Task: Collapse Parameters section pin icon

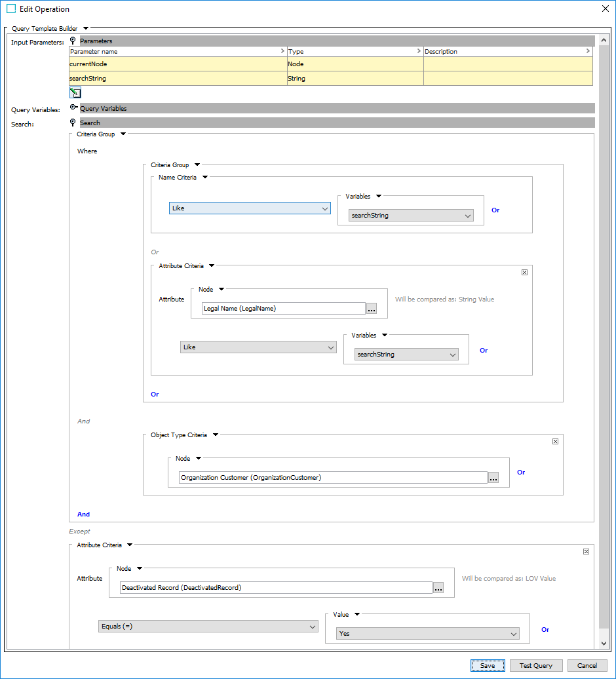Action: (x=73, y=41)
